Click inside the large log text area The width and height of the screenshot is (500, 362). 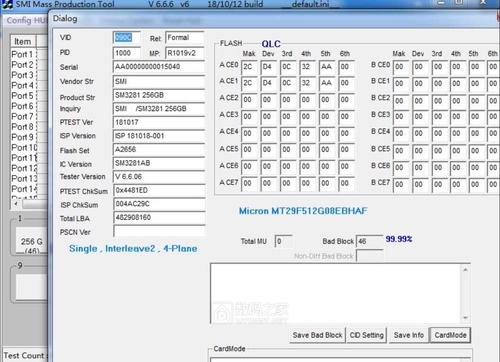[x=335, y=293]
